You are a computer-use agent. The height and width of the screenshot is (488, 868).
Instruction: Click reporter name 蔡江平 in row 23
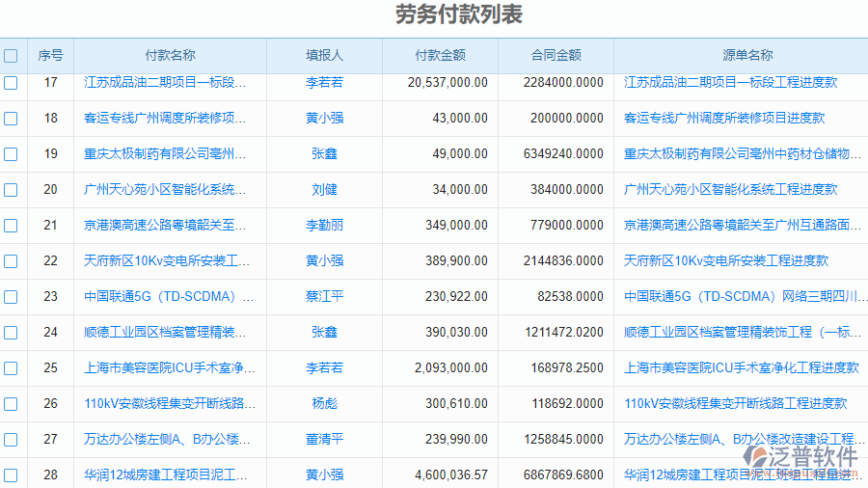pyautogui.click(x=324, y=297)
